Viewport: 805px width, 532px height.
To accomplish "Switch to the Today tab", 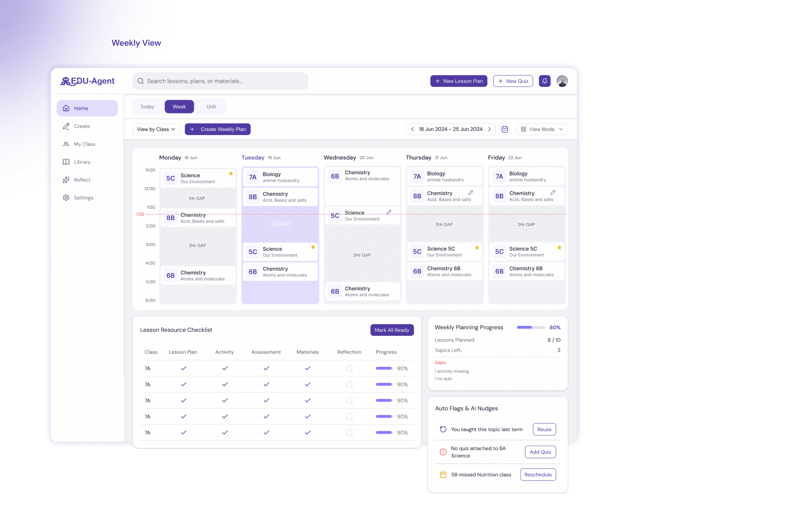I will 147,107.
